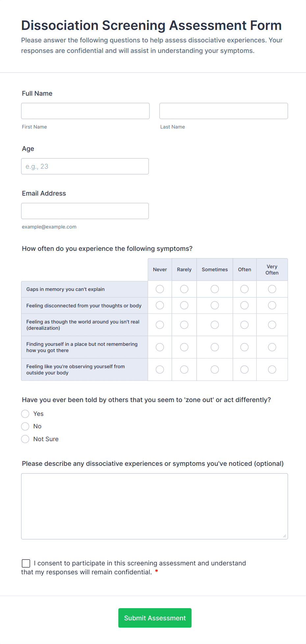Choose 'Yes' for being told you zone out
The image size is (306, 644).
point(25,414)
